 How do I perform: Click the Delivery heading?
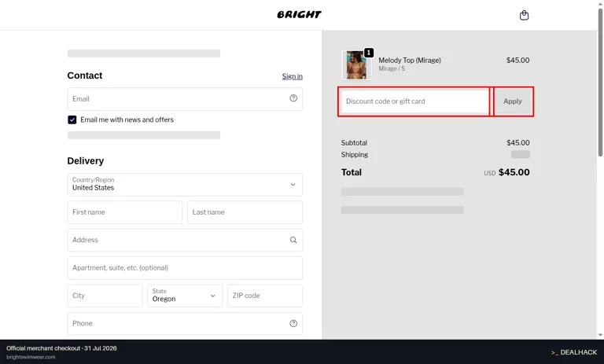point(86,160)
